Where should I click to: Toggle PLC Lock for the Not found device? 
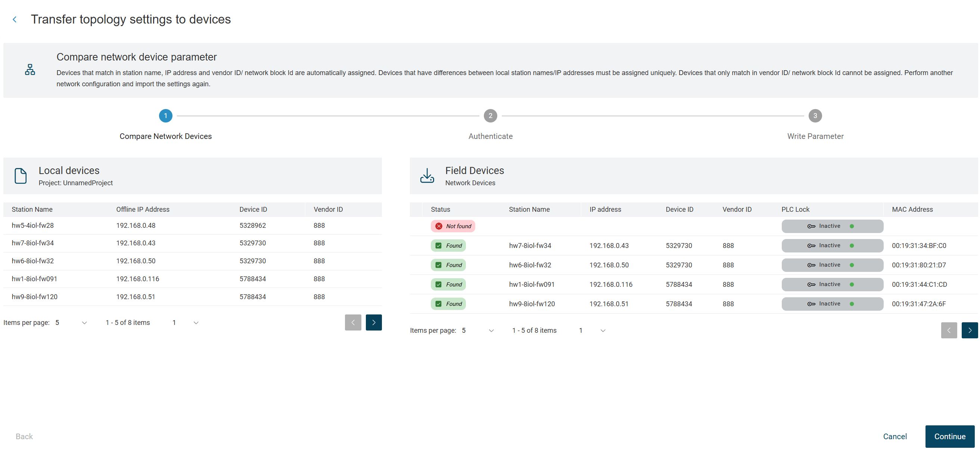point(832,226)
